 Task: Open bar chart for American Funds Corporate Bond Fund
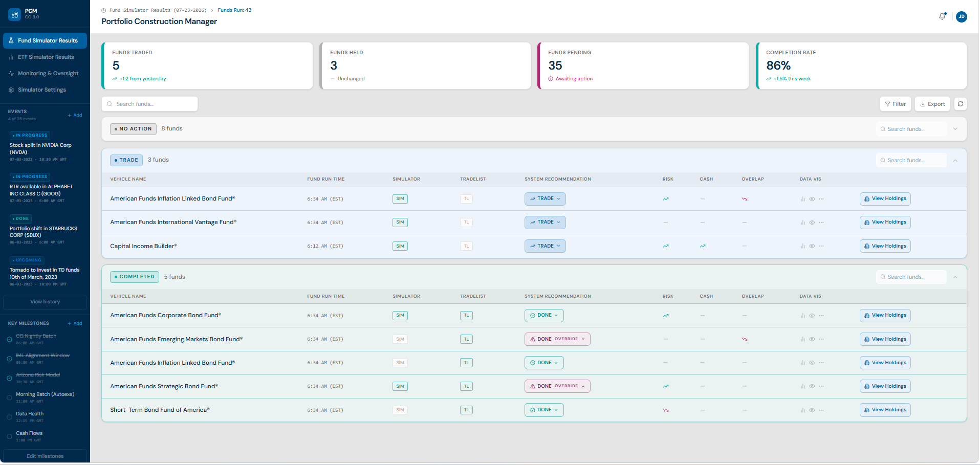[803, 316]
